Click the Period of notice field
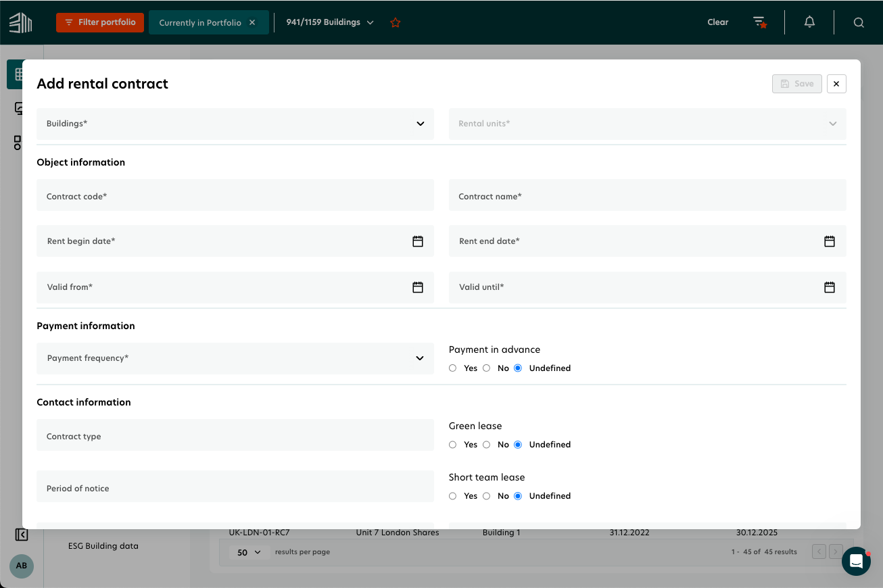883x588 pixels. click(x=235, y=487)
